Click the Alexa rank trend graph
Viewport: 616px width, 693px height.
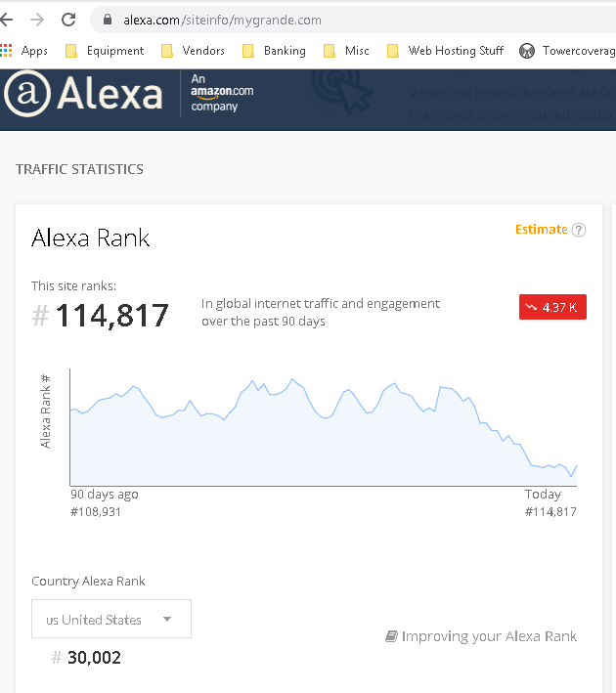click(x=324, y=428)
